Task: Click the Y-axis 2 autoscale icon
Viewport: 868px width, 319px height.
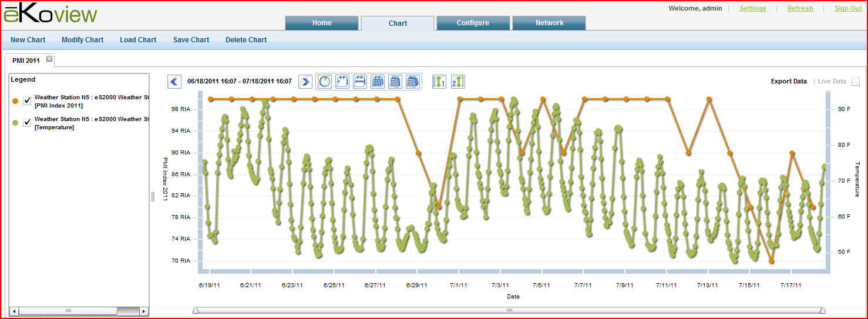Action: click(x=457, y=82)
